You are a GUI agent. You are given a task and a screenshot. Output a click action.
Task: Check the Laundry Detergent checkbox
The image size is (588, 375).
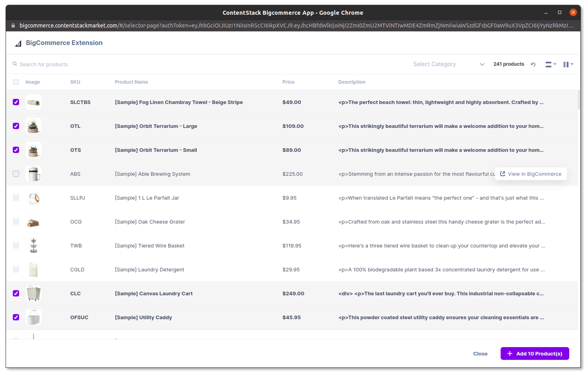[16, 269]
